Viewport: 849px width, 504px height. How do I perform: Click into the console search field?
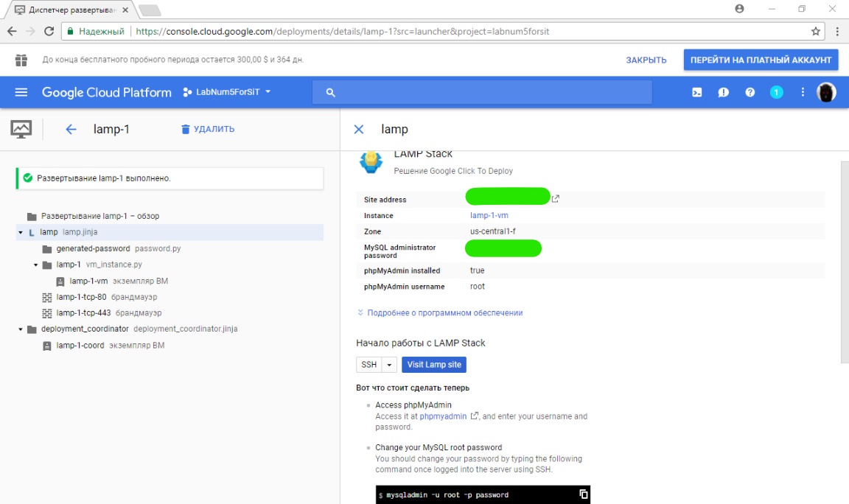[482, 93]
